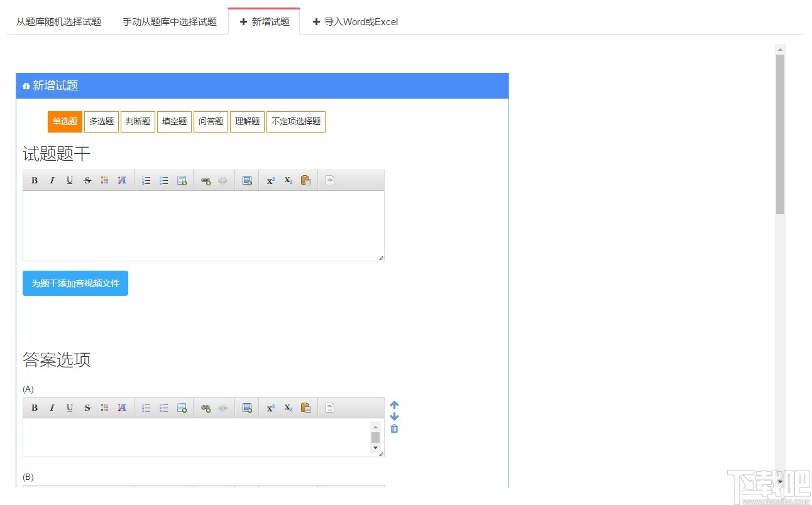Insert a table into the question stem
812x505 pixels.
tap(182, 180)
